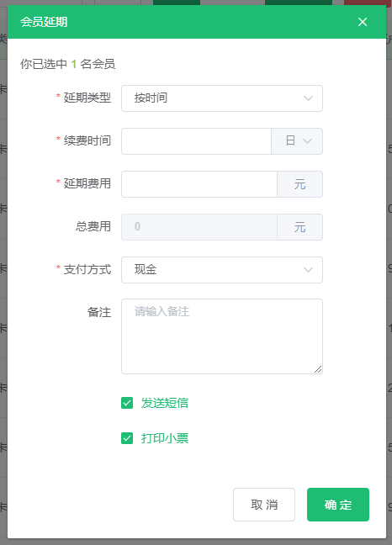
Task: Toggle receipt printing via 打印小票 label
Action: [x=165, y=438]
